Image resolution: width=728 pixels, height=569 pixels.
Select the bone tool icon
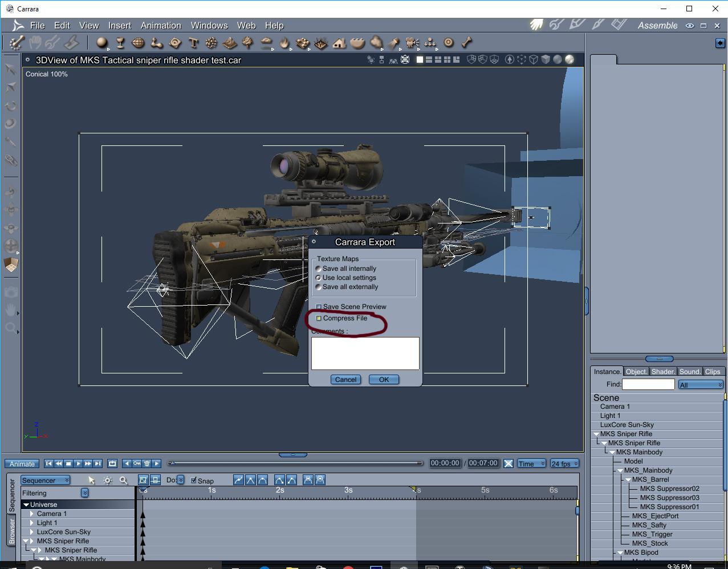pyautogui.click(x=466, y=43)
